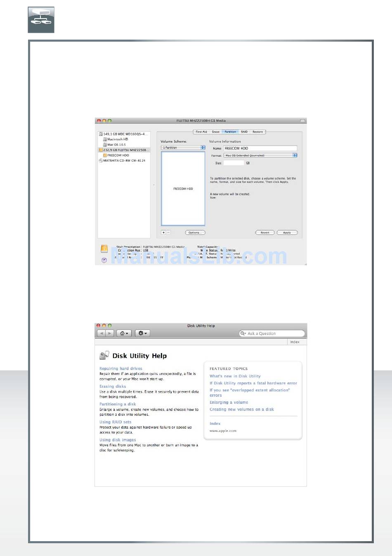The height and width of the screenshot is (556, 392).
Task: Open the Volume Scheme dropdown showing 1 Partition
Action: (183, 147)
